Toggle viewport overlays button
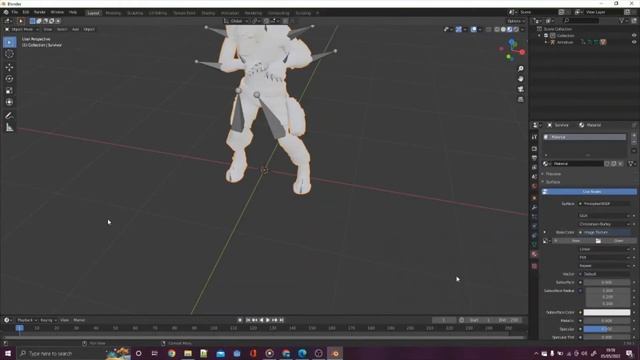This screenshot has height=360, width=640. (473, 29)
